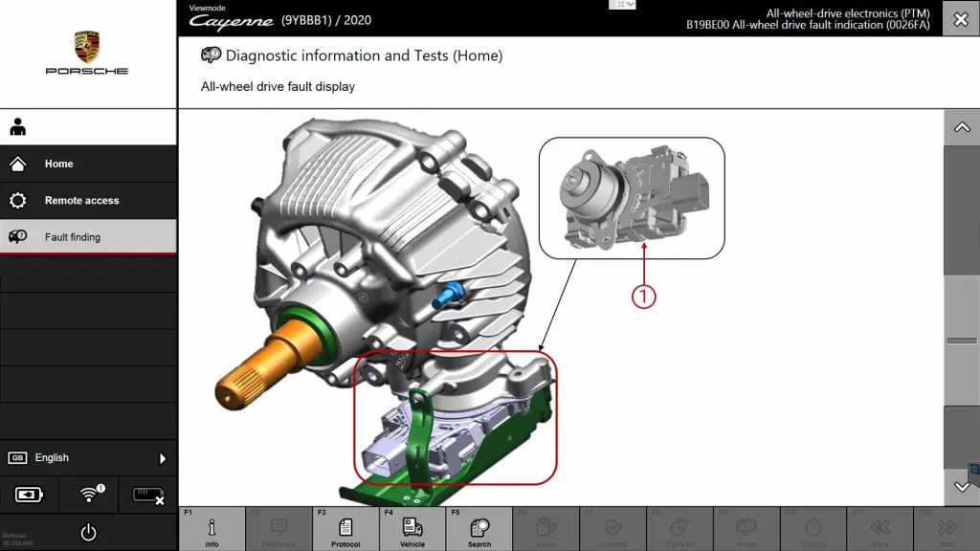Open the F4 Vehicle function
980x551 pixels.
[412, 528]
